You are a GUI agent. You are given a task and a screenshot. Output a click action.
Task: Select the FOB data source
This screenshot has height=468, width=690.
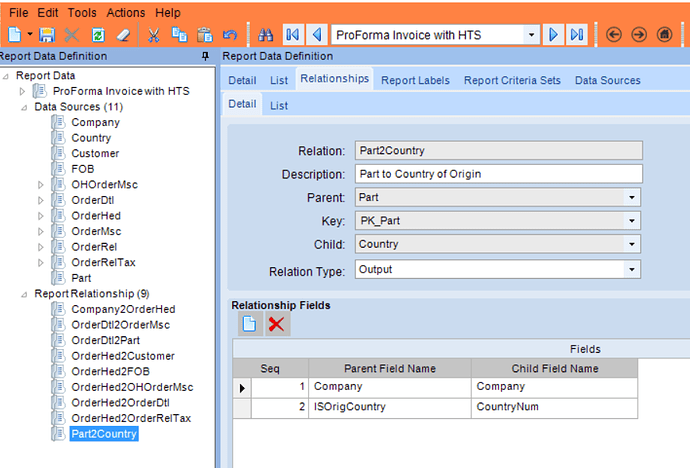(83, 169)
